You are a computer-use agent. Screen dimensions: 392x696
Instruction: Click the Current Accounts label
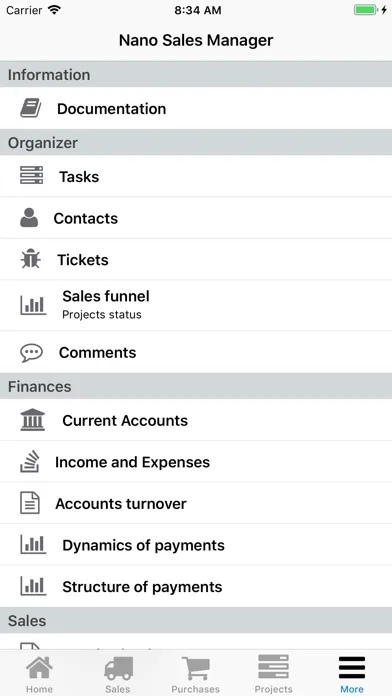pos(125,420)
